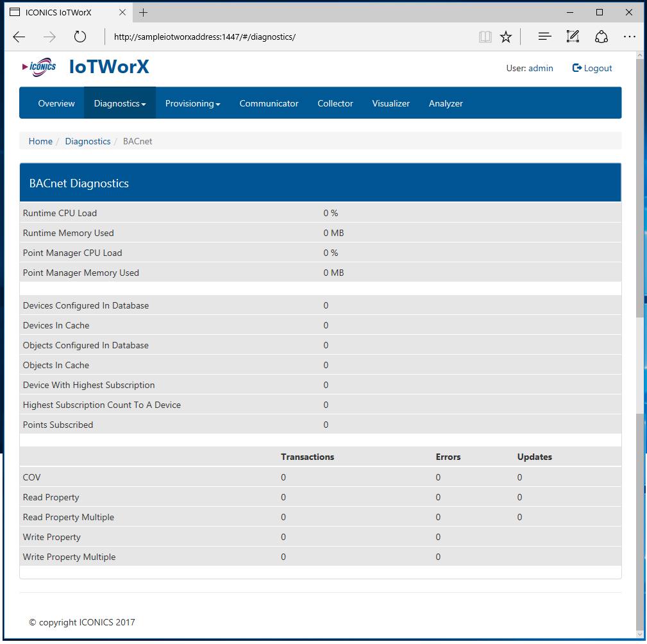647x644 pixels.
Task: Click the browser Back arrow
Action: click(x=19, y=37)
